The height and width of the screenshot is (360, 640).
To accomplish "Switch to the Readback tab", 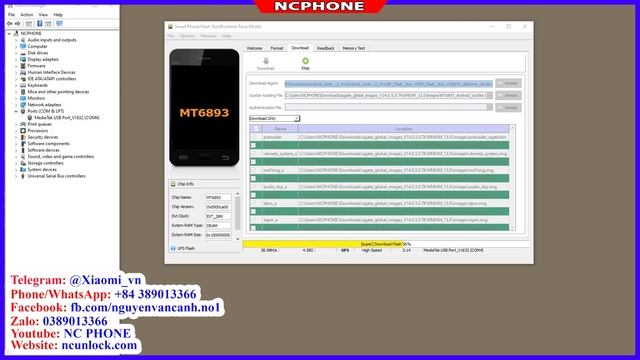I will [326, 48].
